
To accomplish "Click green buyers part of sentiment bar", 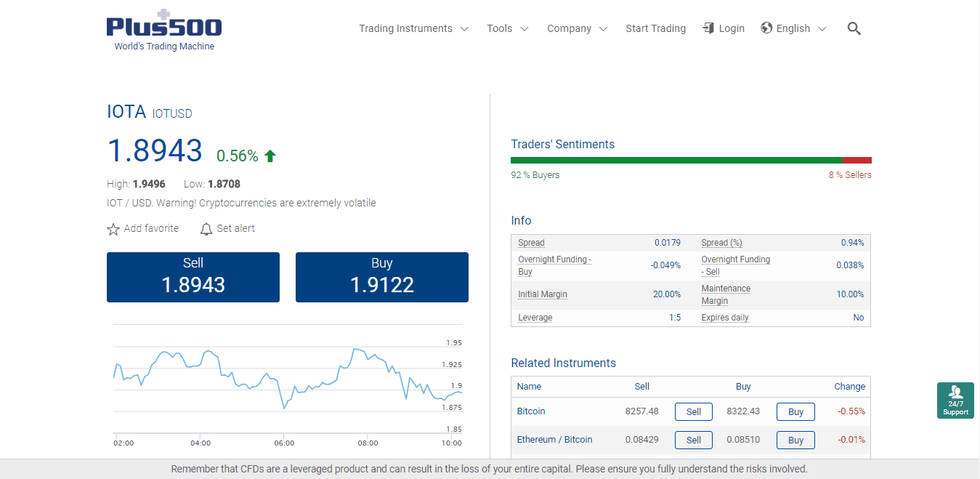I will [x=676, y=160].
